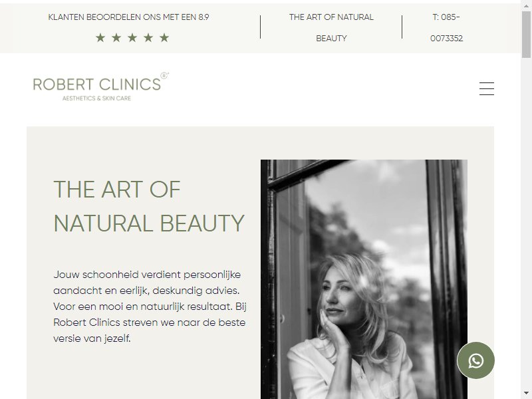Open the WhatsApp chat button
The height and width of the screenshot is (399, 532).
[x=475, y=360]
